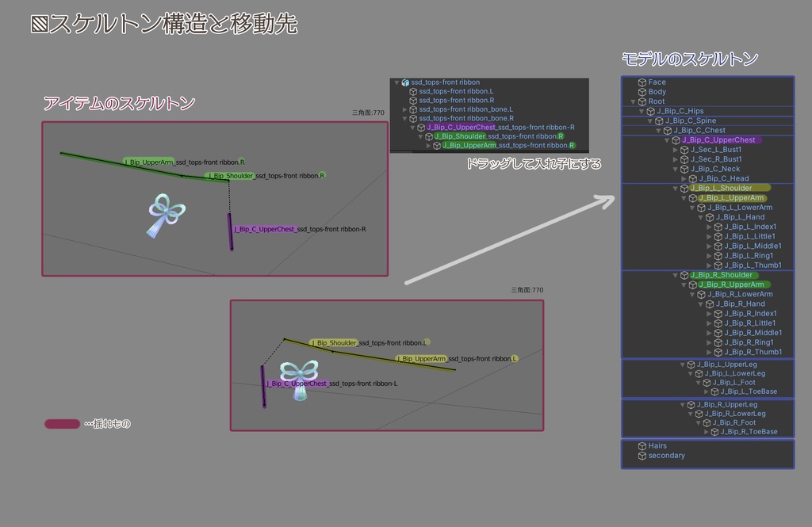
Task: Click the J_Bip_C_Chest cube icon
Action: (x=668, y=131)
